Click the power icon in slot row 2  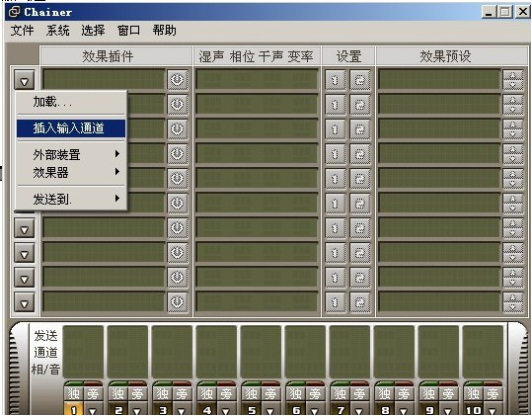point(178,105)
